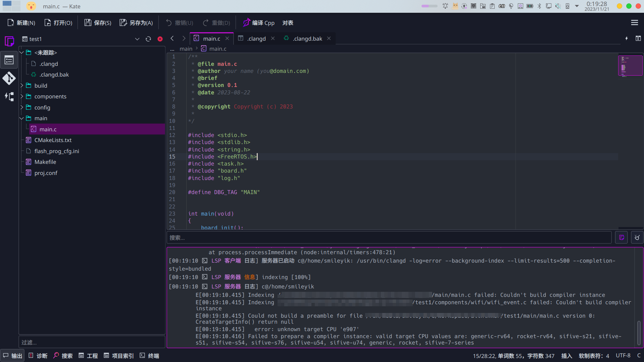Viewport: 644px width, 362px height.
Task: Run the 编译 Cpp build action
Action: (x=259, y=23)
